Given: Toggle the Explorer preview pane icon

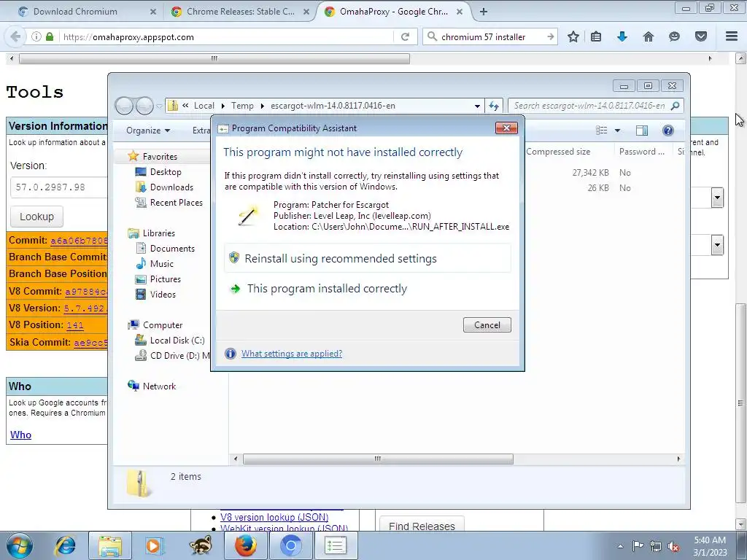Looking at the screenshot, I should (x=641, y=131).
